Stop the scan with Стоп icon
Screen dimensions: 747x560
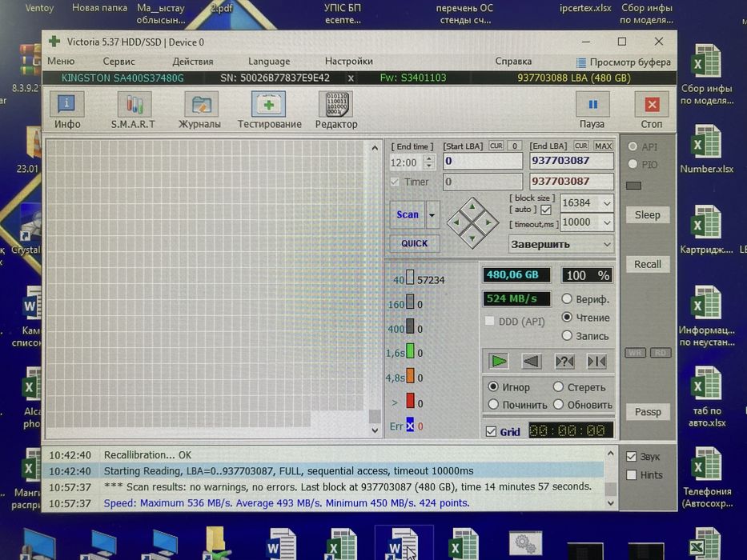tap(651, 104)
